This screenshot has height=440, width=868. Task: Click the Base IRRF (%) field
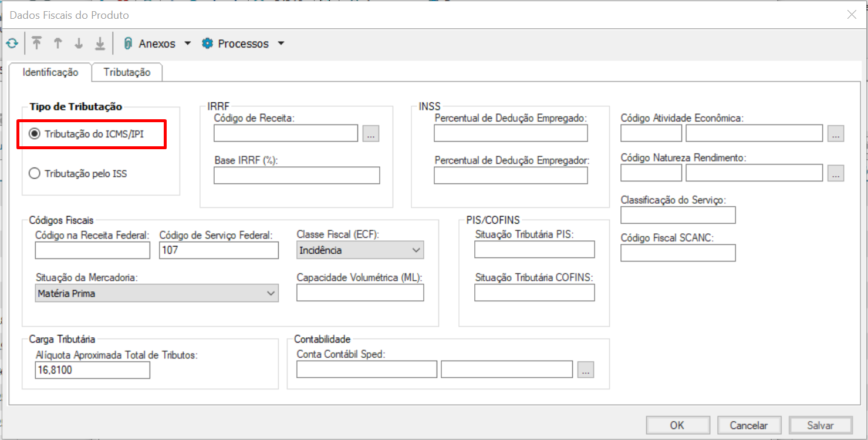(x=297, y=175)
